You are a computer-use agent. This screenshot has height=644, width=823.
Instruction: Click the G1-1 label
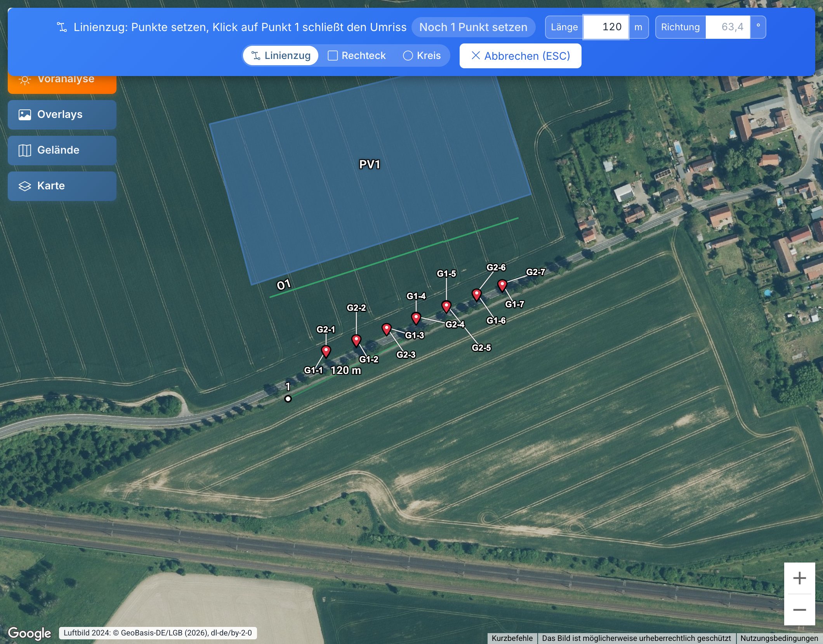(x=313, y=370)
